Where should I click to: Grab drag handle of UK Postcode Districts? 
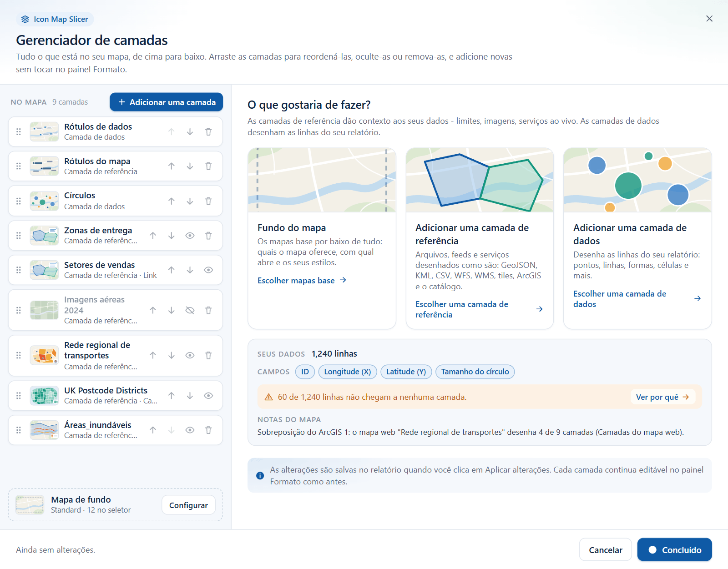click(x=19, y=396)
